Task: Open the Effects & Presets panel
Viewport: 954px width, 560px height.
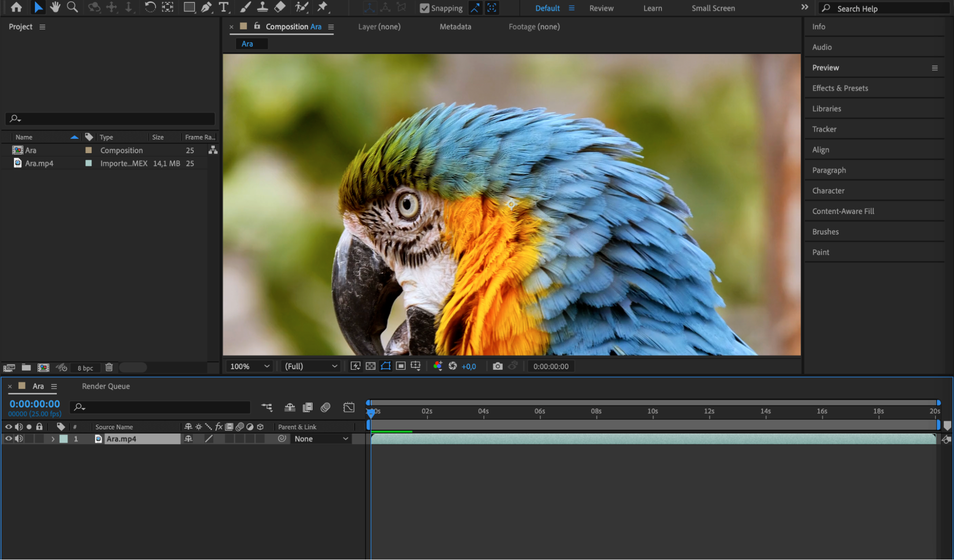Action: pyautogui.click(x=840, y=88)
